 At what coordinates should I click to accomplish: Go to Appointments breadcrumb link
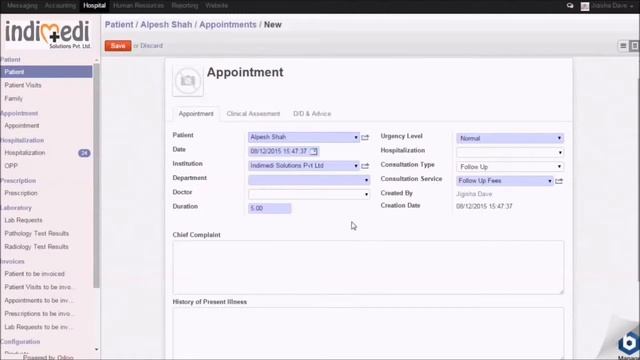(228, 25)
